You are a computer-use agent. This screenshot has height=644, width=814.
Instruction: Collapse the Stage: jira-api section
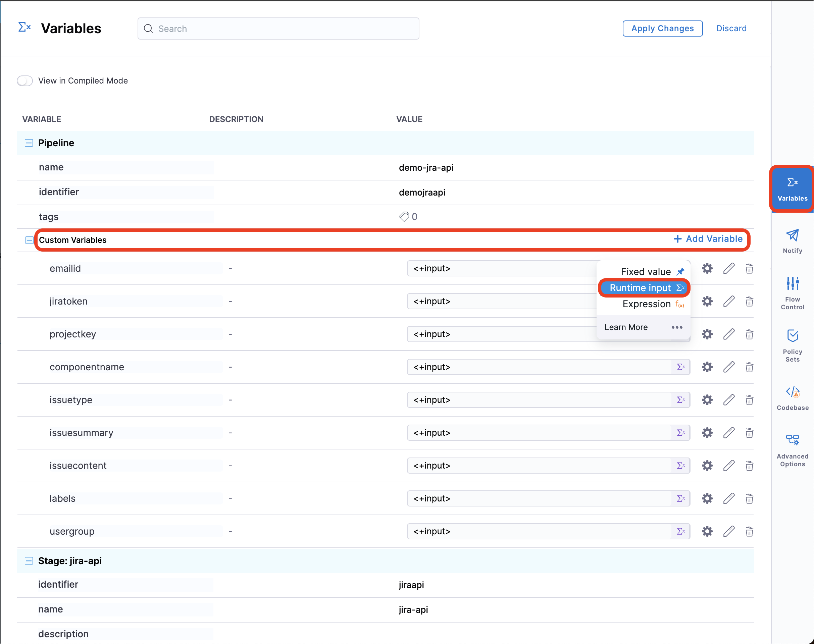pos(29,561)
